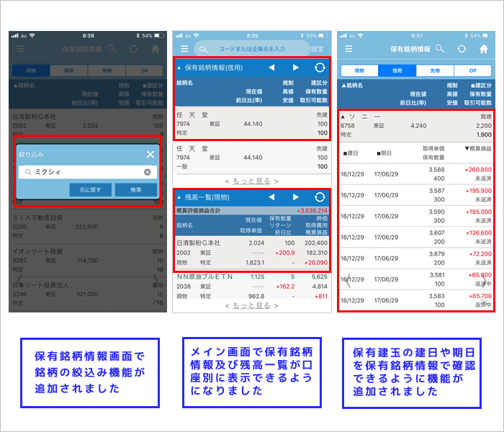
Task: Click right page arrow on left screen
Action: tap(156, 279)
